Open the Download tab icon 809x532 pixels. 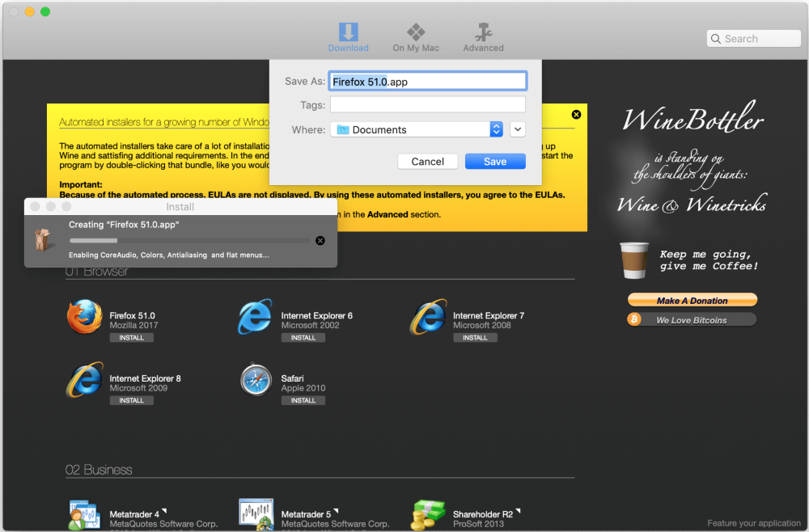tap(348, 32)
